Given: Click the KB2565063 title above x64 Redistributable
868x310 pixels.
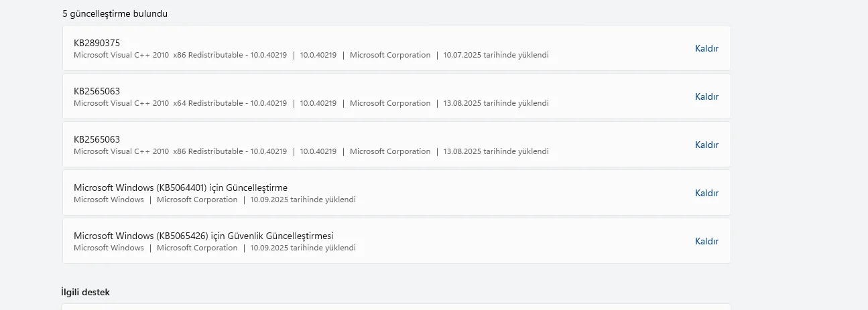Looking at the screenshot, I should click(97, 91).
